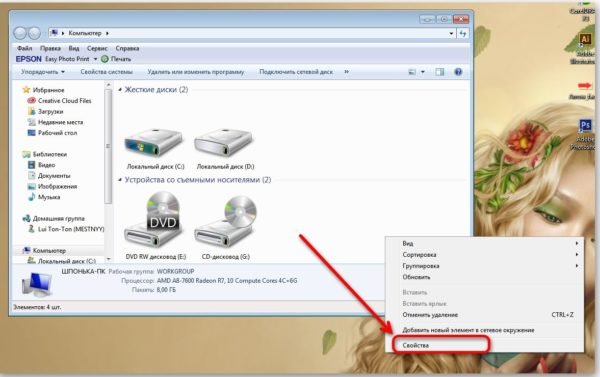Open Local Disk (D:) drive icon

[x=223, y=142]
